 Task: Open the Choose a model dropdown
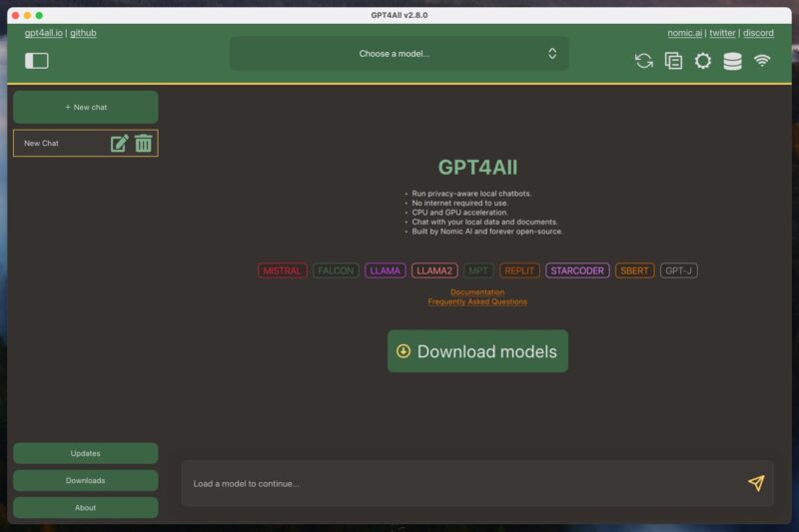[399, 54]
